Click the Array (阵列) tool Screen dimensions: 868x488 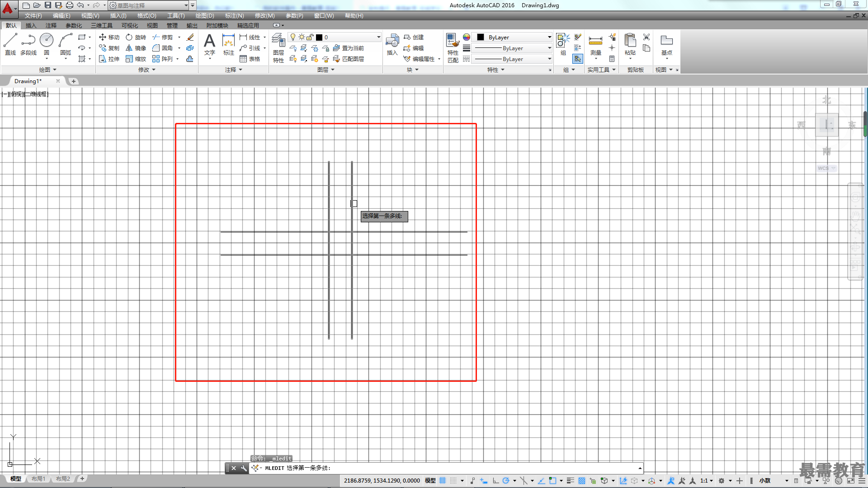(x=162, y=59)
